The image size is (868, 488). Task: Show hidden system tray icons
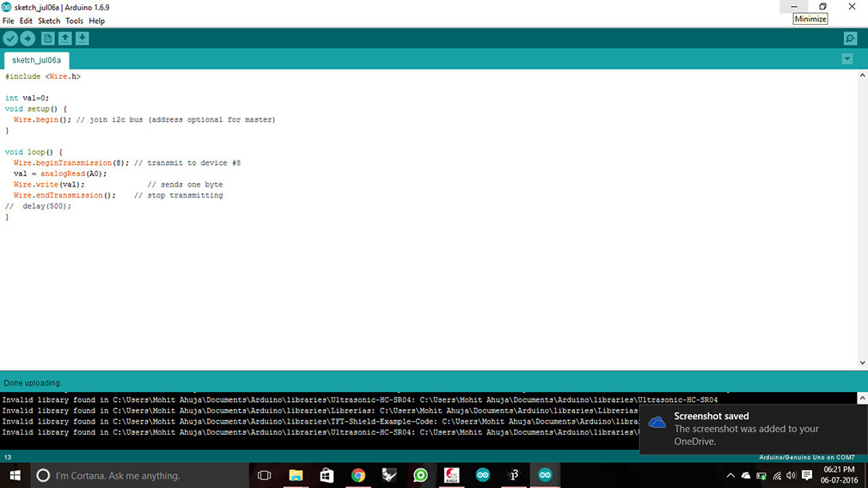730,475
